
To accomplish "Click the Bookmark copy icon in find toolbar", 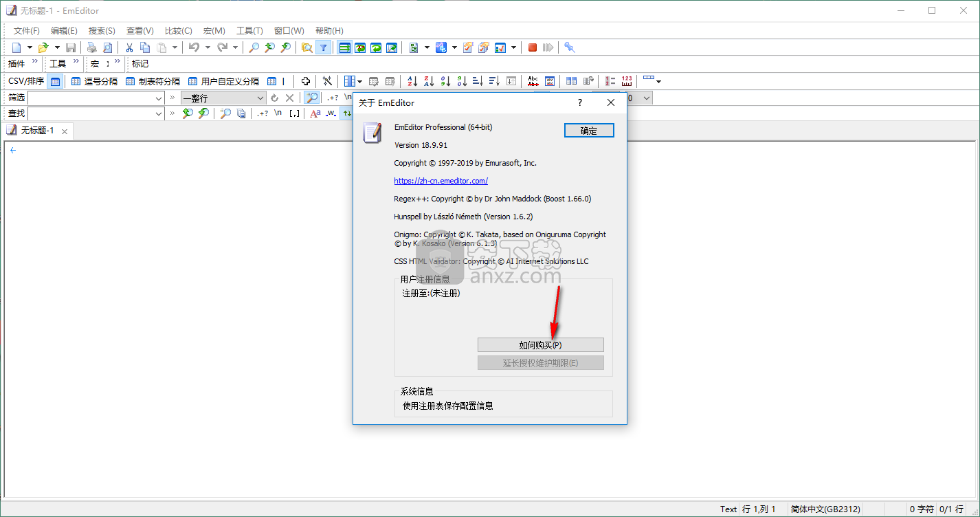I will tap(241, 113).
